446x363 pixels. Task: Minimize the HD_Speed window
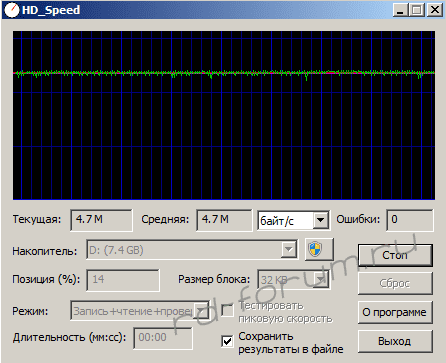tap(400, 10)
